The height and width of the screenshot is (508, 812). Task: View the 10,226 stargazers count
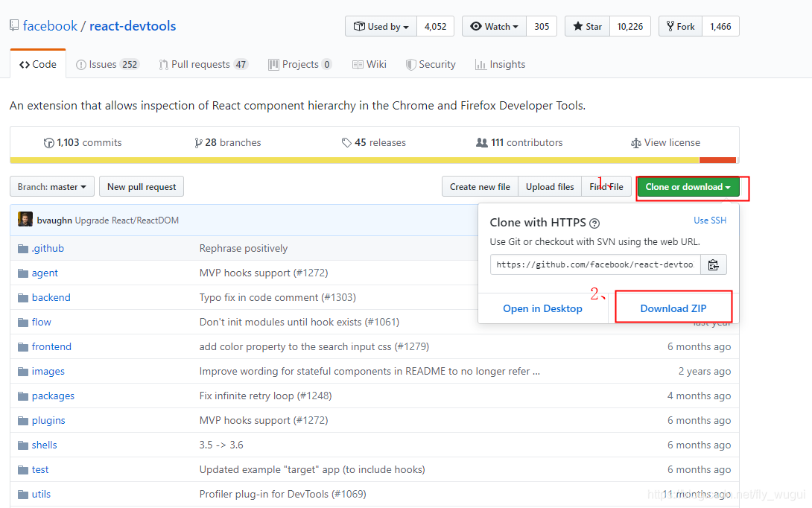[x=630, y=26]
